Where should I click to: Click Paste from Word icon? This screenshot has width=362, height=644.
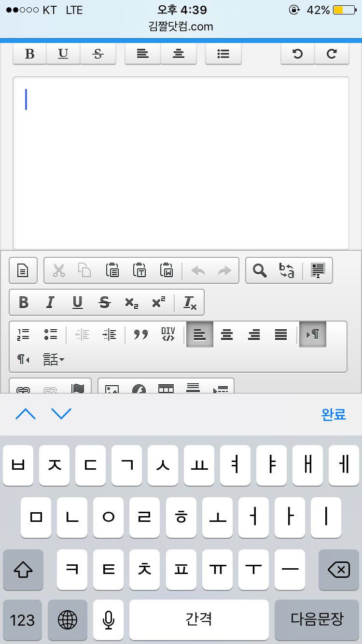167,270
